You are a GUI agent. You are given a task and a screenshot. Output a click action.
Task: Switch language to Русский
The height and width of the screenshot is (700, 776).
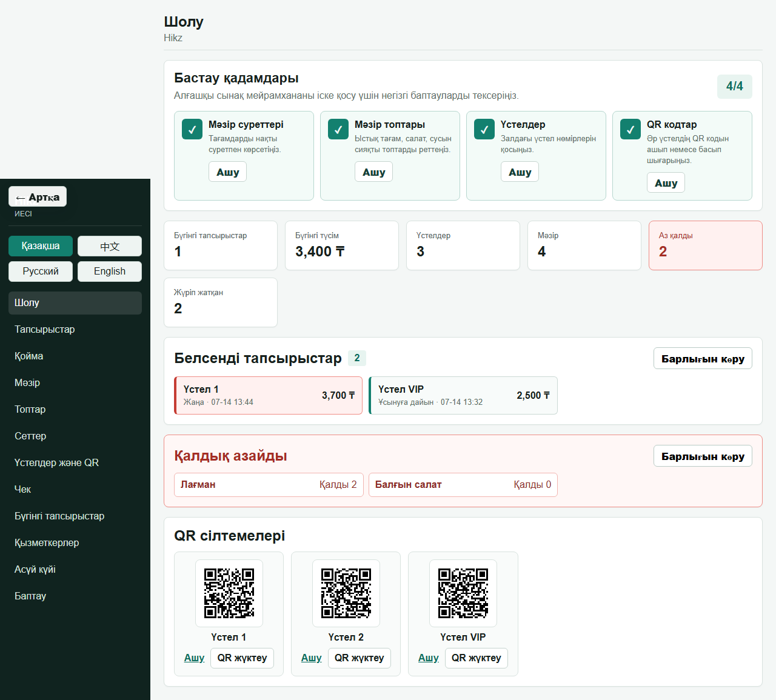click(41, 272)
